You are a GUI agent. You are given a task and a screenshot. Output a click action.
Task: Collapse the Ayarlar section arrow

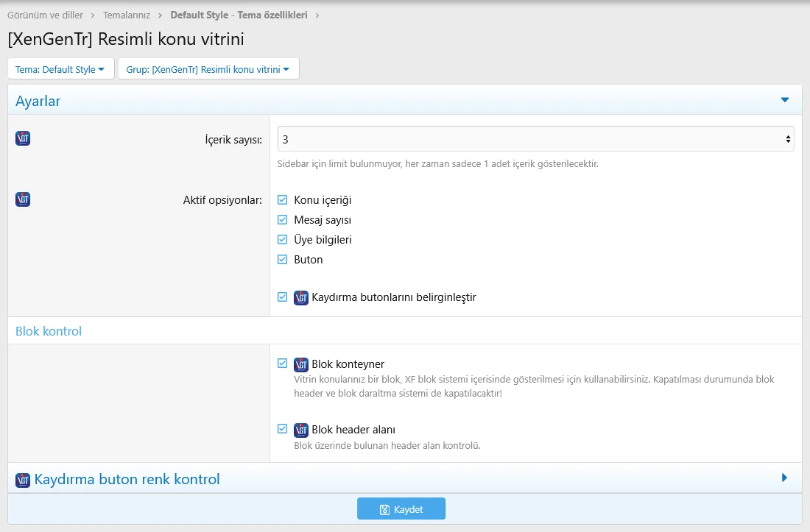784,100
